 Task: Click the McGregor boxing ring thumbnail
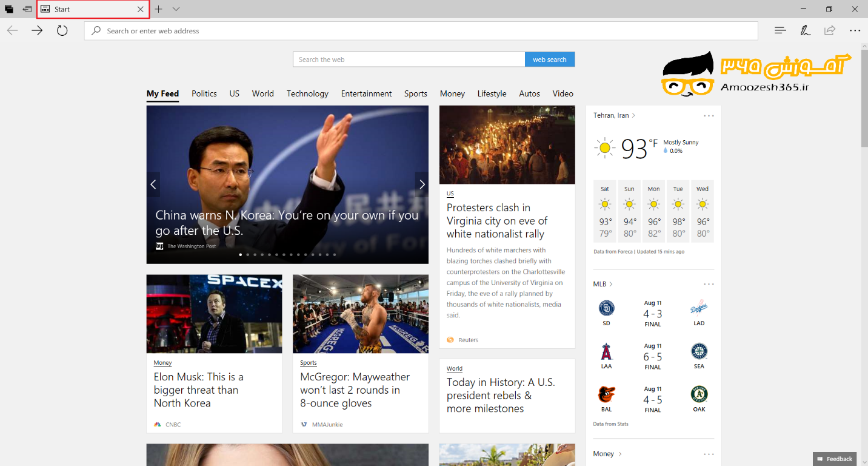pyautogui.click(x=361, y=314)
